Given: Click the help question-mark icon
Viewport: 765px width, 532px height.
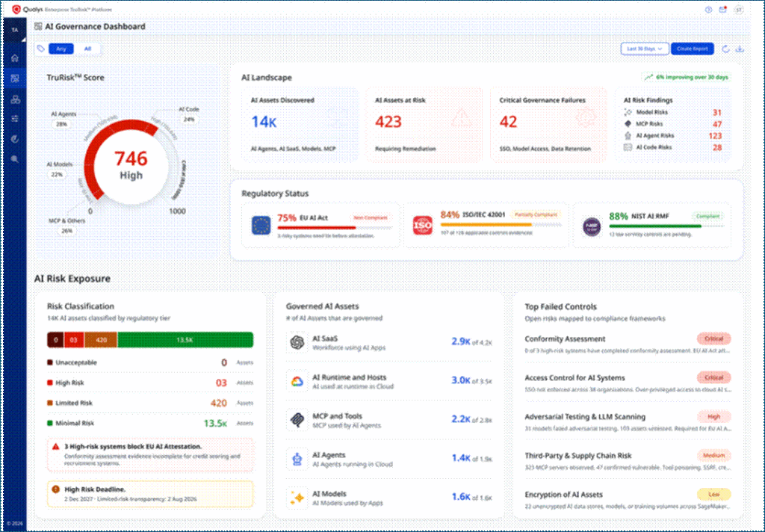Looking at the screenshot, I should click(x=708, y=9).
